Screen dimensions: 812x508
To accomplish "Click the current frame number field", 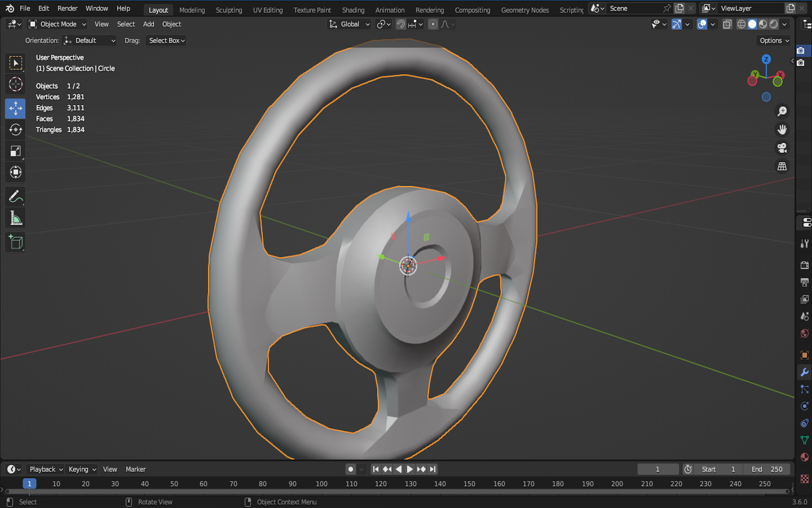I will pyautogui.click(x=657, y=469).
